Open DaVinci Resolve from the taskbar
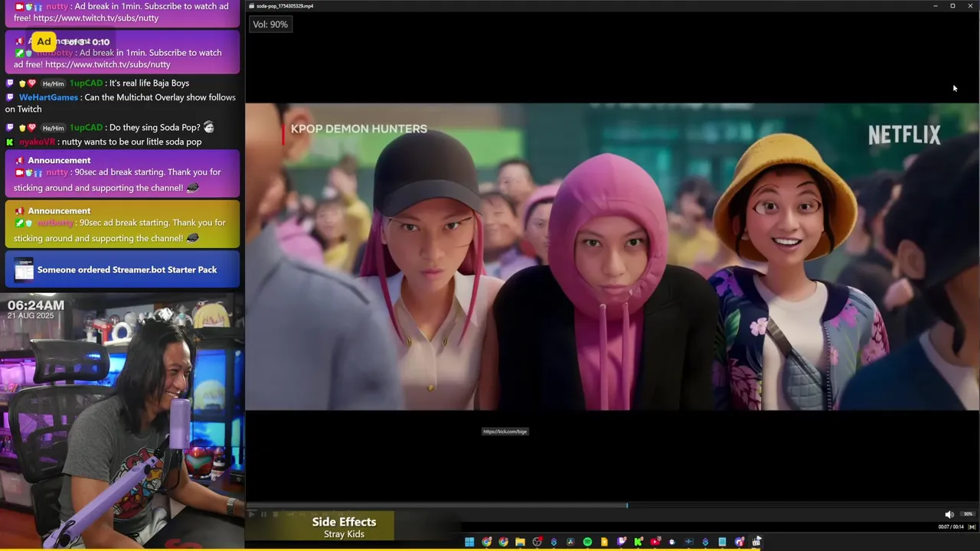The width and height of the screenshot is (980, 551). pyautogui.click(x=570, y=542)
